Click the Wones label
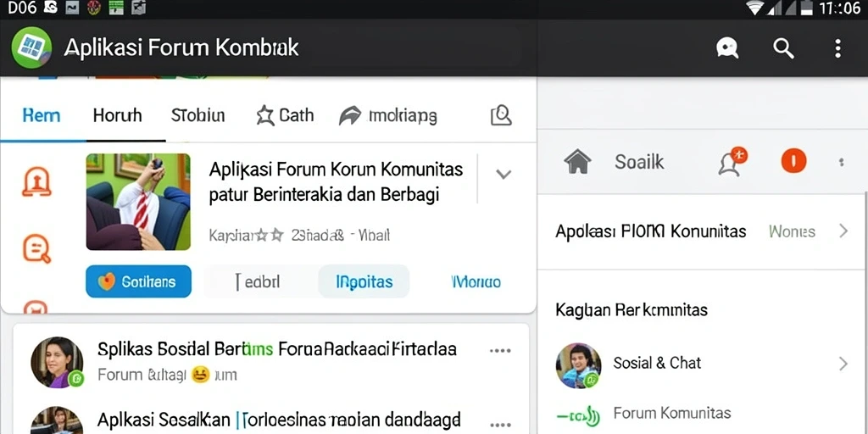Viewport: 868px width, 434px height. (792, 231)
